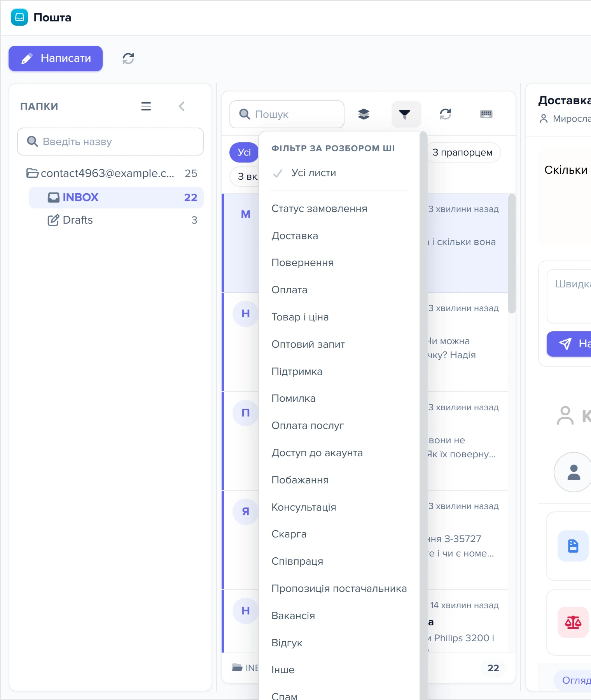Filter by Оплата послуг
591x700 pixels.
339,426
